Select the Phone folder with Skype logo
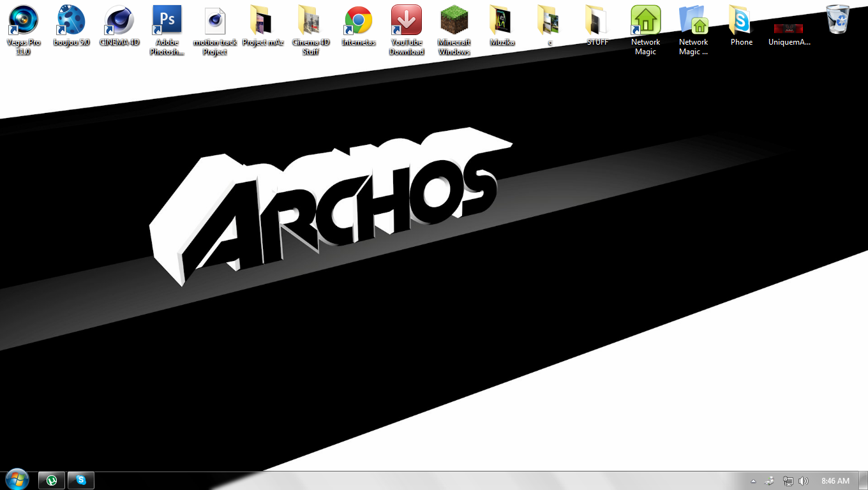The height and width of the screenshot is (490, 868). pos(742,26)
